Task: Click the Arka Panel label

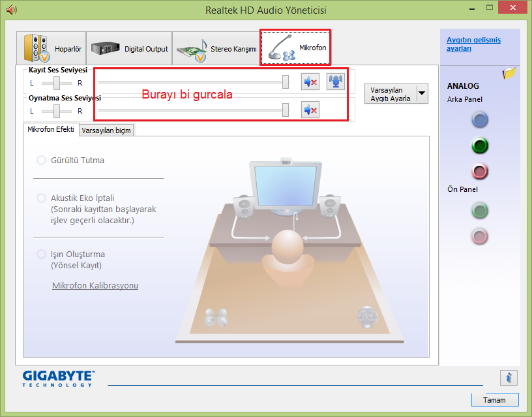Action: (x=464, y=99)
